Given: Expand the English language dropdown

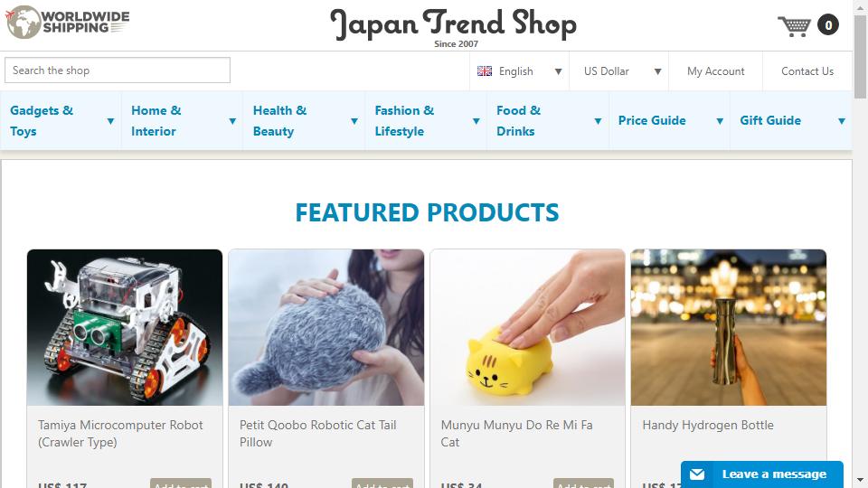Looking at the screenshot, I should pyautogui.click(x=519, y=71).
